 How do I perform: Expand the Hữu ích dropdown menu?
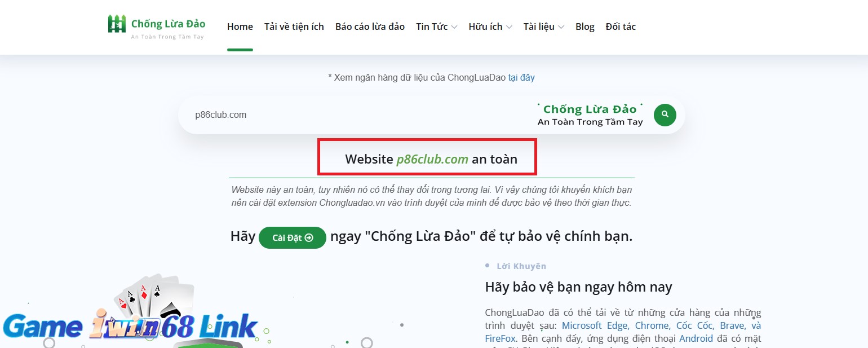[x=490, y=27]
